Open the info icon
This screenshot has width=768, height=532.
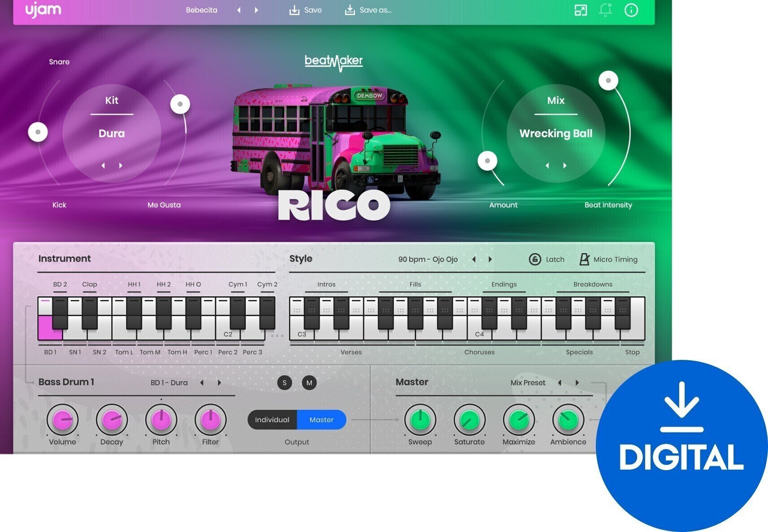click(x=631, y=10)
